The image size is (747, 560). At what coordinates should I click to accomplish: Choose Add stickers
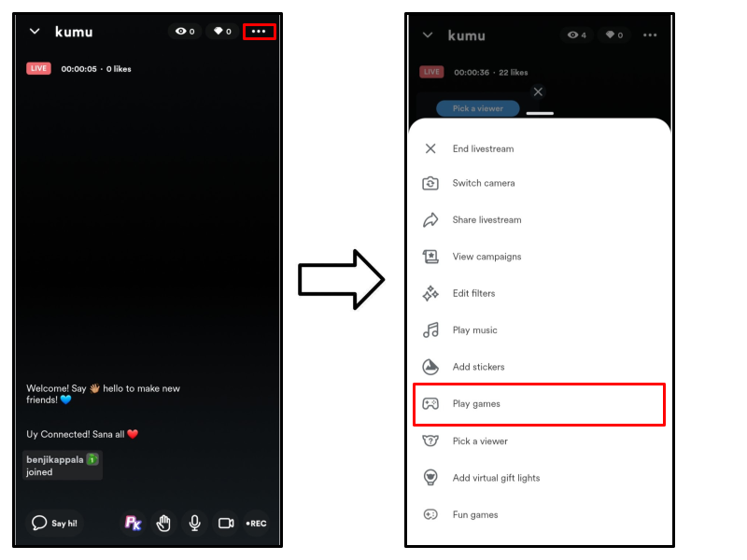coord(540,366)
